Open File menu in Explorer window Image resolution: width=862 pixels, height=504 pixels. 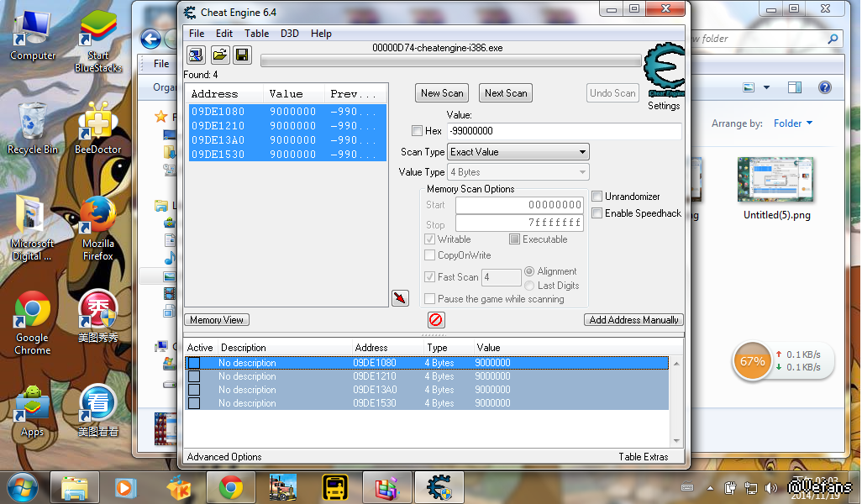[x=161, y=64]
